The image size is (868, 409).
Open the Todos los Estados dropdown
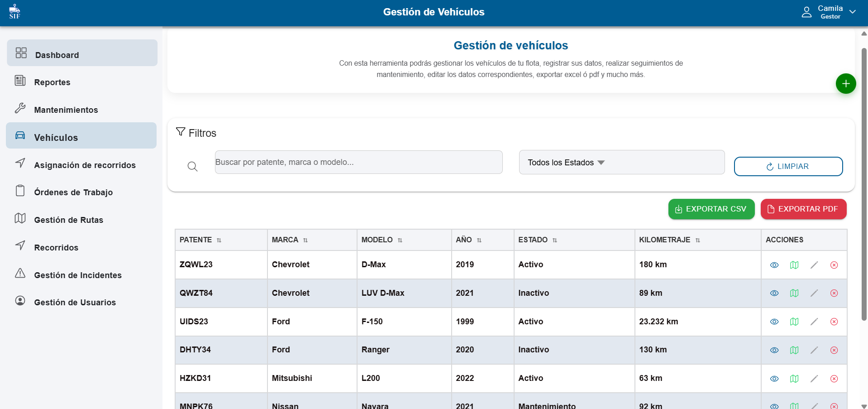tap(621, 163)
